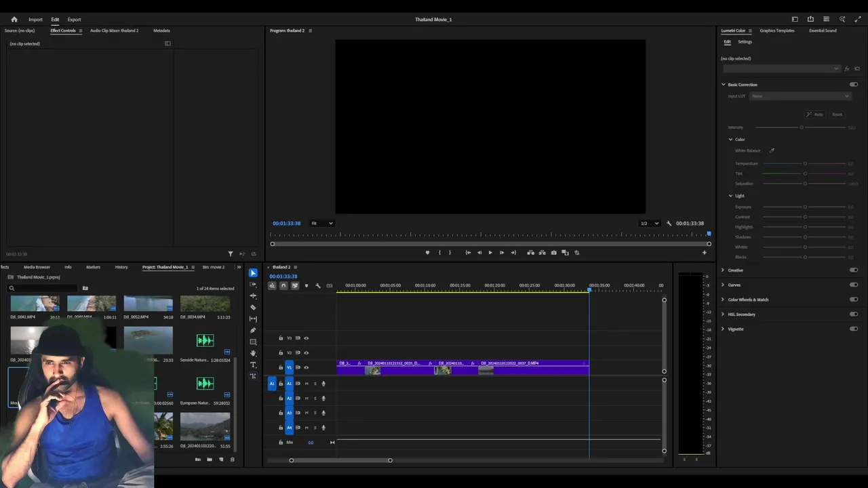The height and width of the screenshot is (488, 868).
Task: Toggle track lock for V1
Action: (281, 367)
